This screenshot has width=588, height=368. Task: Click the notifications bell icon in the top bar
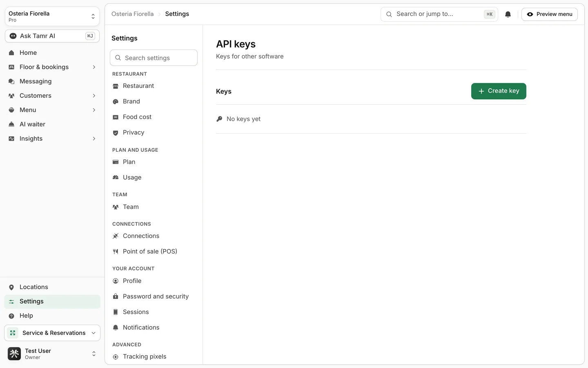tap(508, 14)
